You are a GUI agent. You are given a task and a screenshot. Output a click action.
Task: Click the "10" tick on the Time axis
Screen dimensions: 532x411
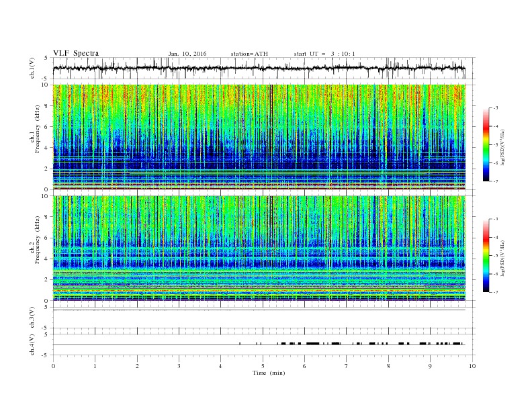tap(472, 366)
